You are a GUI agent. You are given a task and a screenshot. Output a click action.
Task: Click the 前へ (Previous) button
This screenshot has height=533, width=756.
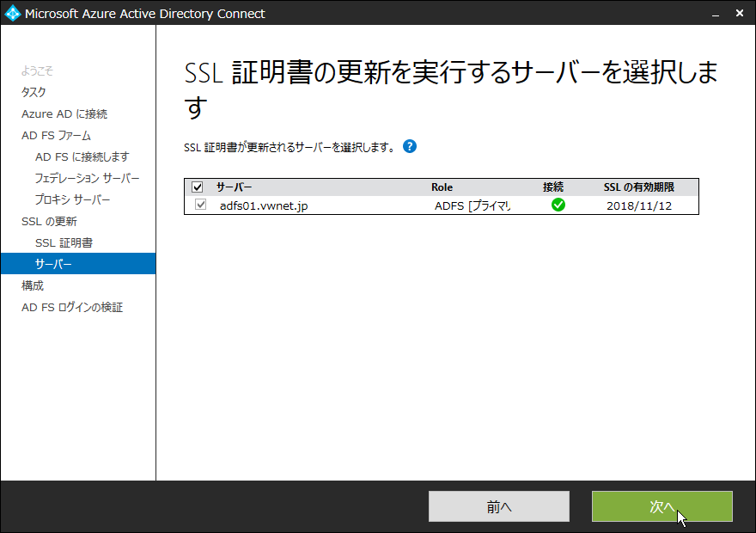[498, 506]
